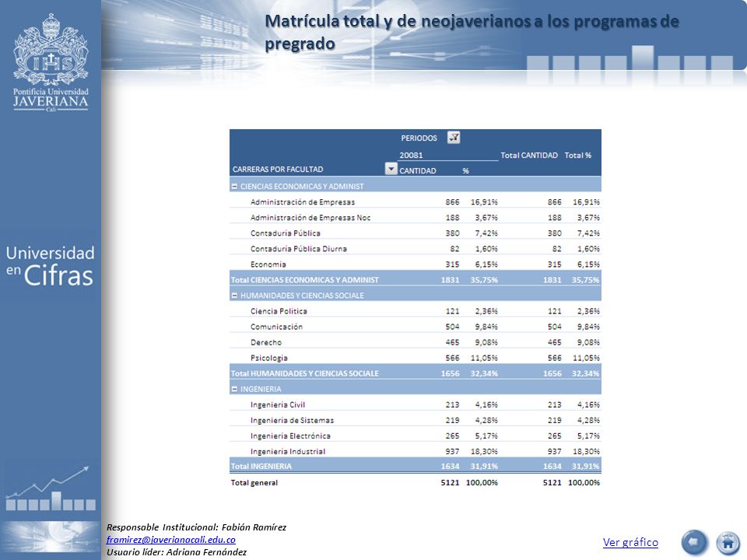Open the PERIODOS filter icon
747x560 pixels.
point(454,138)
